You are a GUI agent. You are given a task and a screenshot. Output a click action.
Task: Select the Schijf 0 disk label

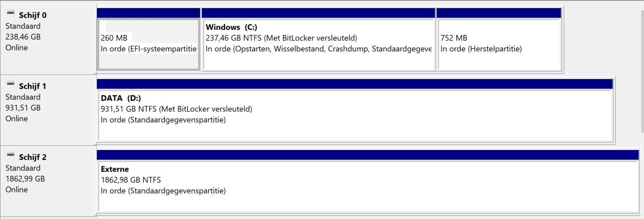tap(32, 15)
